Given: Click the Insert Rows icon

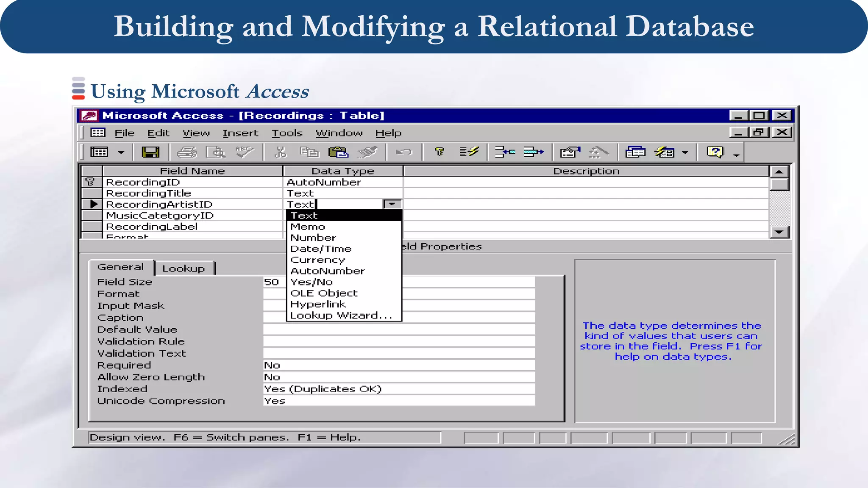Looking at the screenshot, I should point(505,152).
